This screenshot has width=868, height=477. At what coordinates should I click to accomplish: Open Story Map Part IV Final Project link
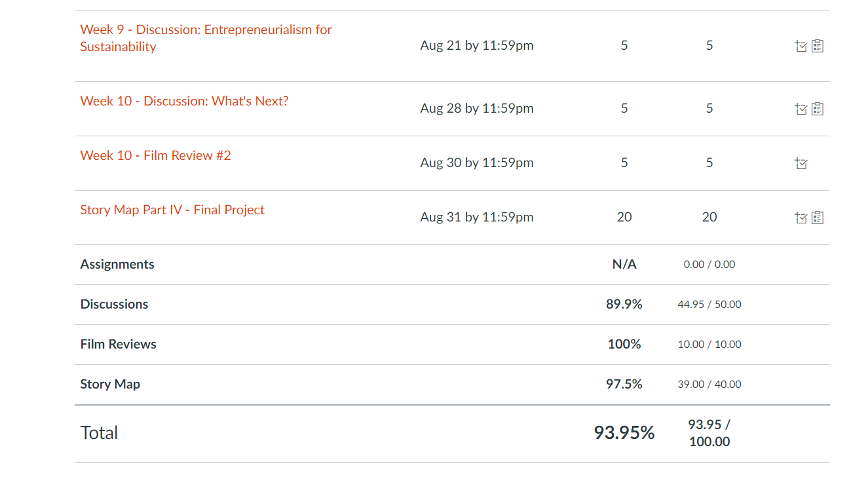[172, 210]
